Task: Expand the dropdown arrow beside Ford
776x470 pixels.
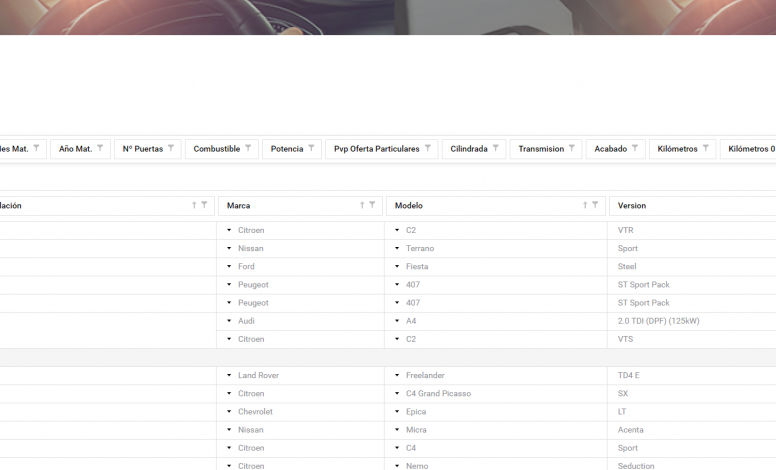Action: [229, 267]
